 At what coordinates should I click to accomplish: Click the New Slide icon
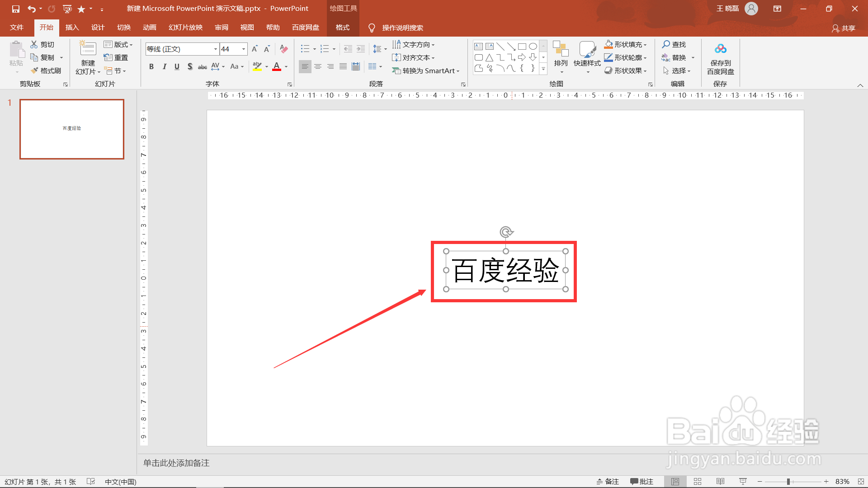click(88, 48)
